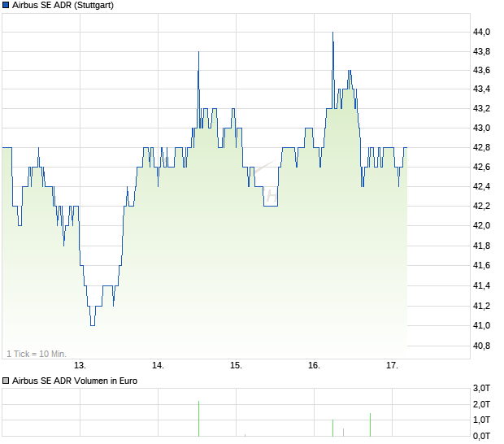Screen dimensions: 504x444
Task: Select the '16.' date label on x-axis
Action: (x=314, y=366)
